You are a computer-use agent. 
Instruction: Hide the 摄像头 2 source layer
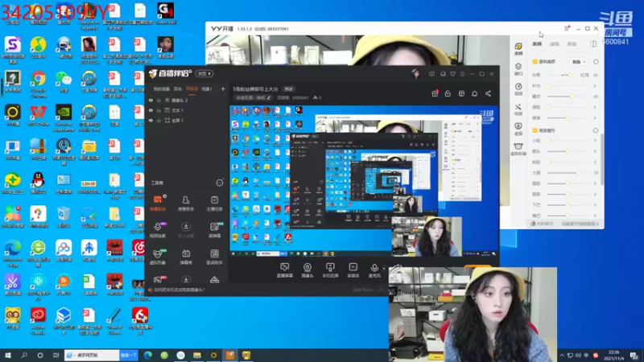pos(151,100)
